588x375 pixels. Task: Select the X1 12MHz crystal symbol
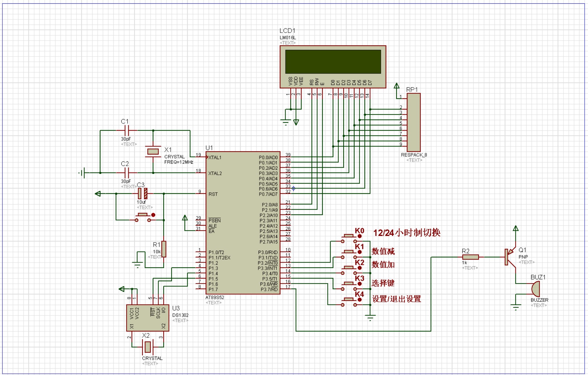click(x=153, y=152)
